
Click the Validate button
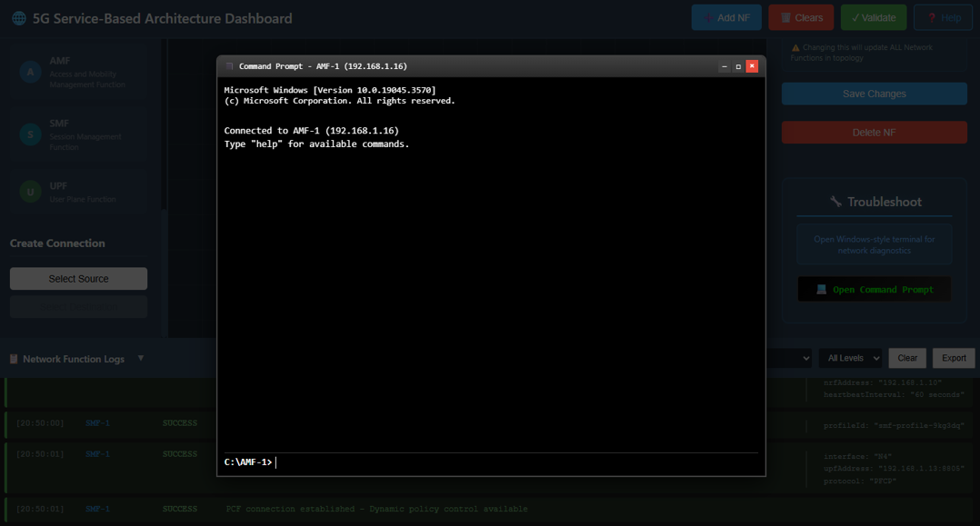pyautogui.click(x=873, y=16)
